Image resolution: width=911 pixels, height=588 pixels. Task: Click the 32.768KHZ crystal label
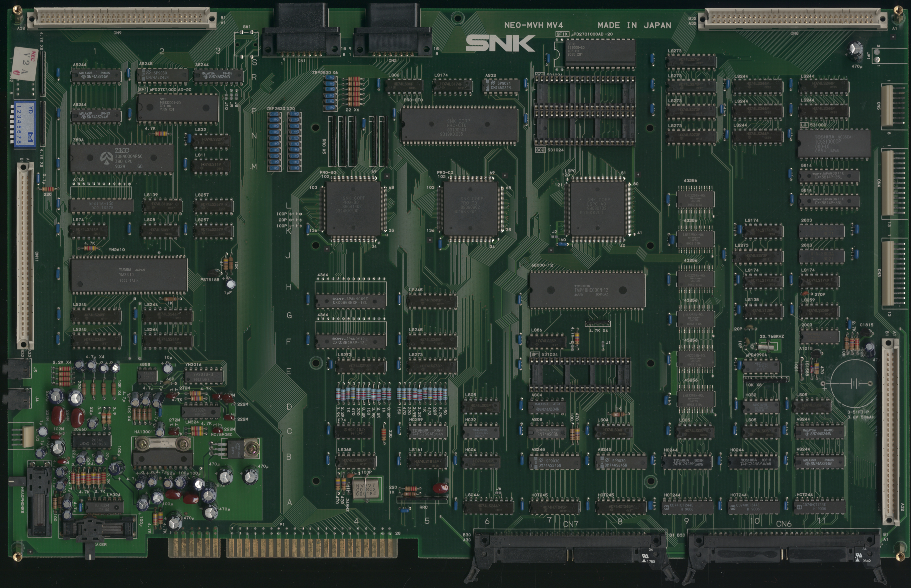(772, 336)
